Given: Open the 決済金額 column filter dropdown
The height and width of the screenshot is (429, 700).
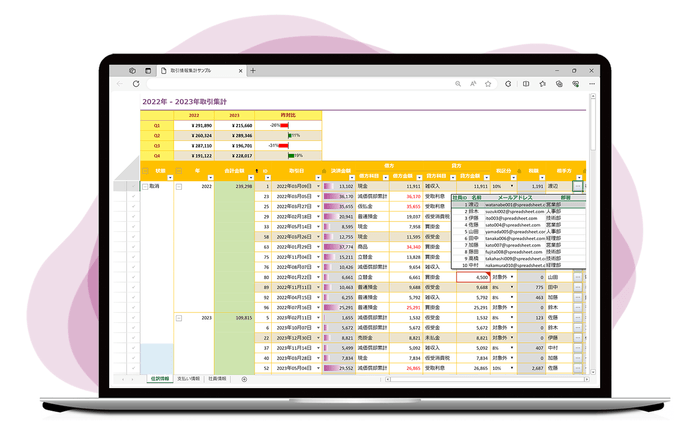Looking at the screenshot, I should click(352, 178).
